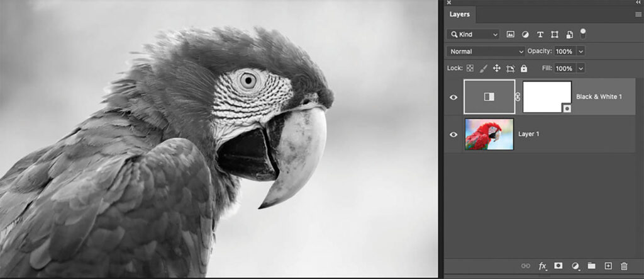644x279 pixels.
Task: Open the Kind filter dropdown
Action: click(474, 35)
